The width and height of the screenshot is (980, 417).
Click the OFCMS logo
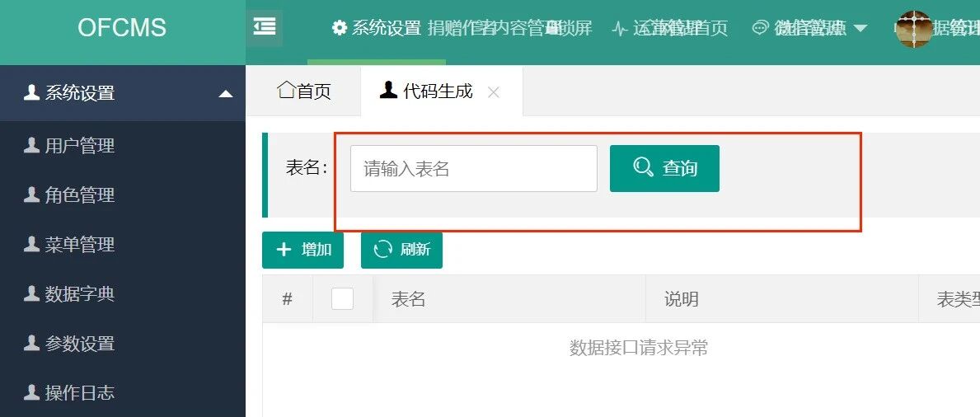pyautogui.click(x=123, y=28)
